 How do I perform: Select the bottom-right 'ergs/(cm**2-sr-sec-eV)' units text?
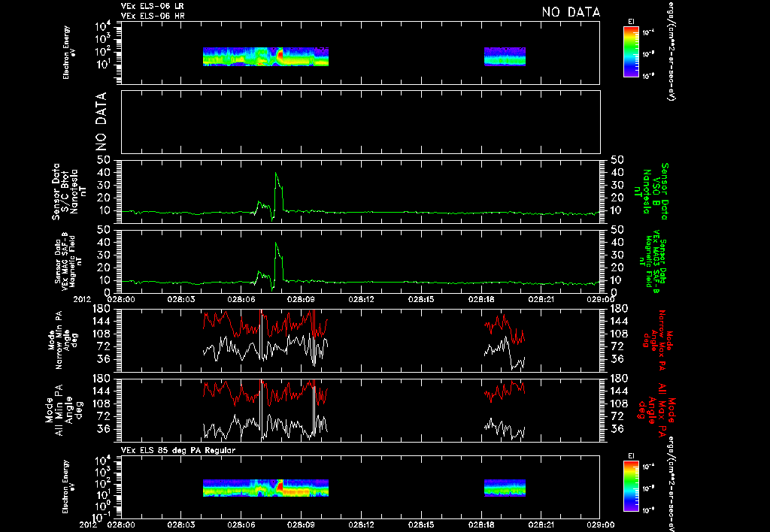[670, 484]
